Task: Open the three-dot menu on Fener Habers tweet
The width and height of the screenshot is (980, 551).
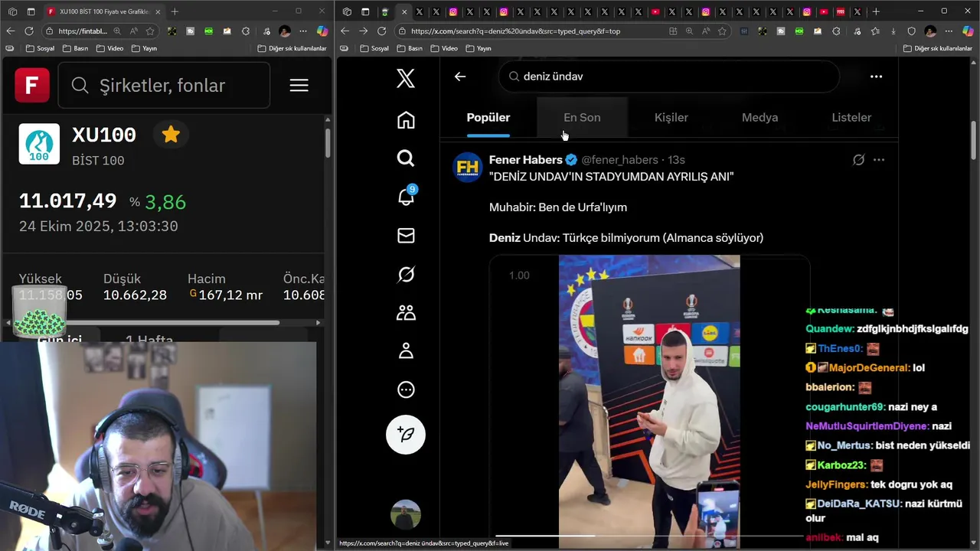Action: tap(879, 160)
